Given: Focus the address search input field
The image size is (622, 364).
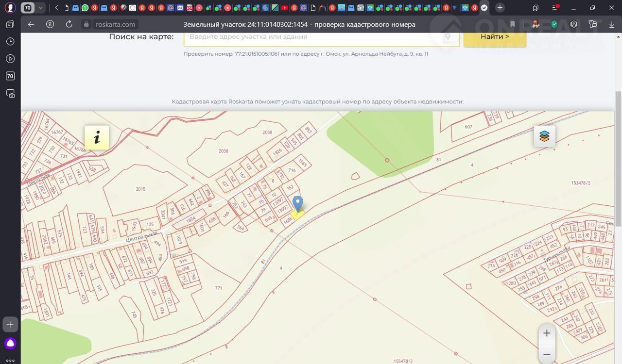Looking at the screenshot, I should tap(313, 37).
